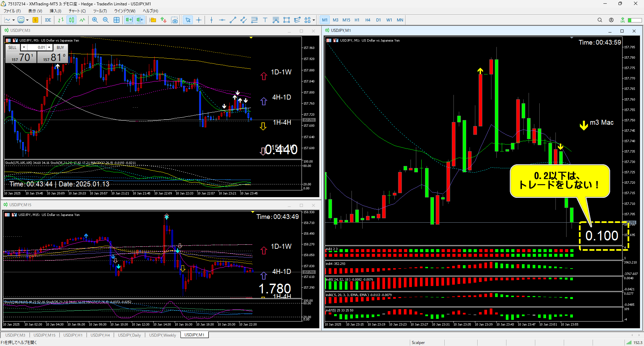Click the lot size 0.01 input field
Viewport: 644px width, 346px height.
pyautogui.click(x=37, y=47)
